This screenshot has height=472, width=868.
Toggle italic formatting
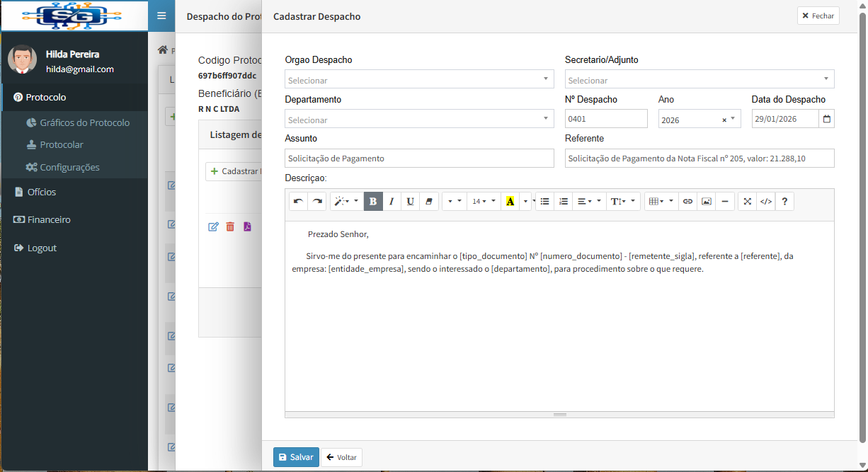coord(392,201)
